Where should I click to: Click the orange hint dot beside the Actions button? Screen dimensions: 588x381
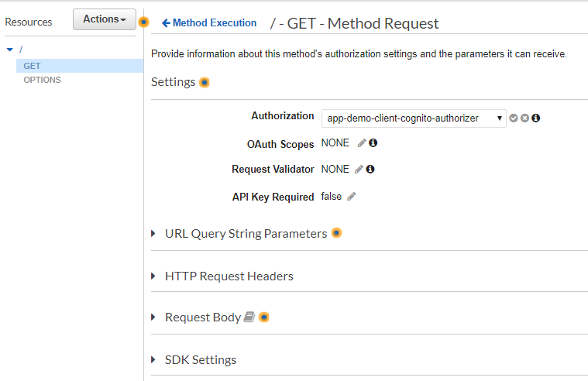click(143, 22)
